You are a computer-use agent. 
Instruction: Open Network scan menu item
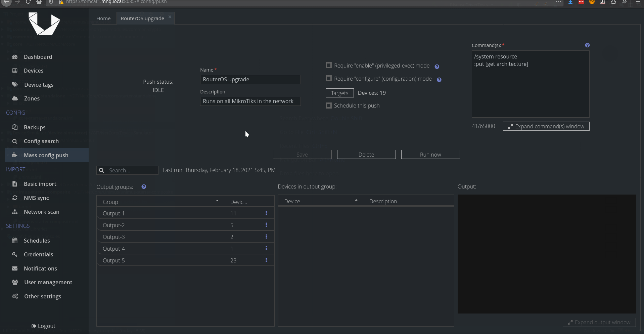point(47,212)
